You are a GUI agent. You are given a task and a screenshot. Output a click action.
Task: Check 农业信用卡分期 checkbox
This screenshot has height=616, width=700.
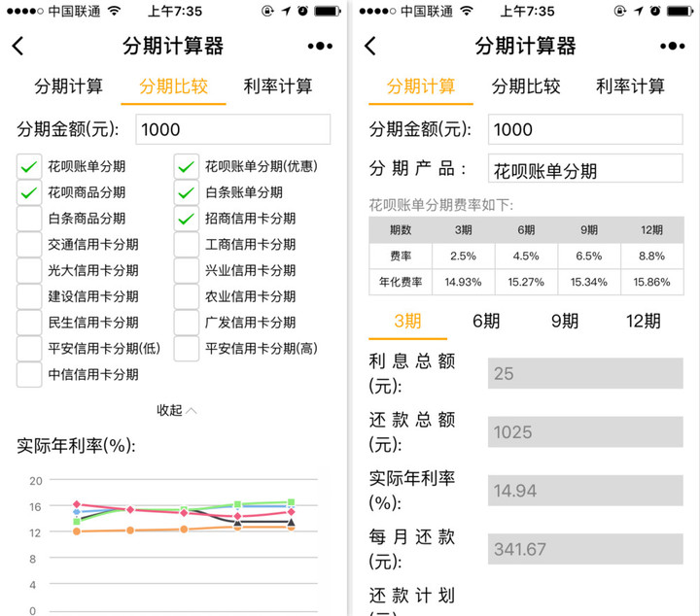pos(186,296)
